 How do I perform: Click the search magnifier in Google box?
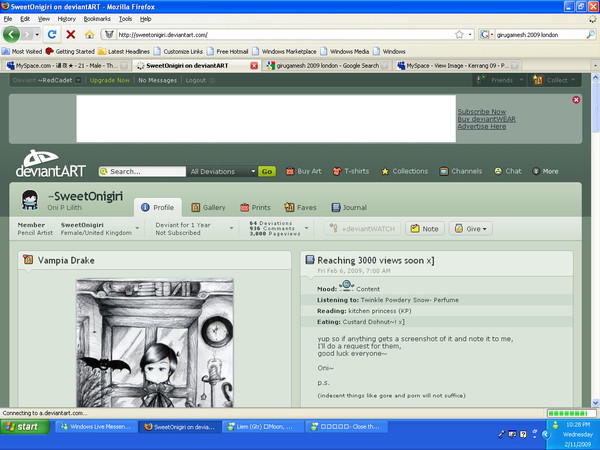point(590,34)
